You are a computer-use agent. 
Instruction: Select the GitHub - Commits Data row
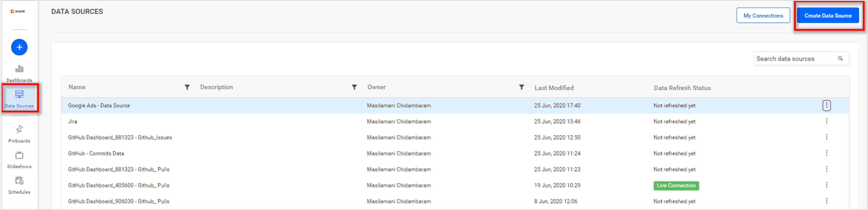[x=96, y=153]
